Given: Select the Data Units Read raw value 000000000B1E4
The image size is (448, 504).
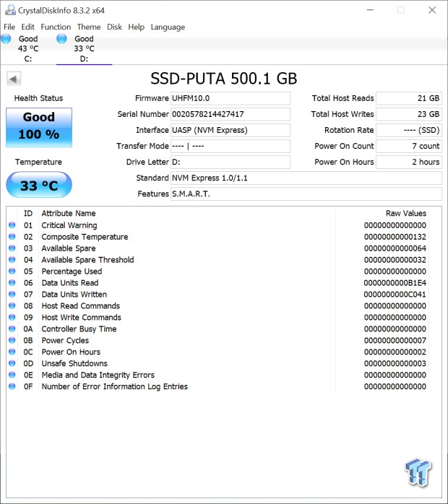Looking at the screenshot, I should [395, 283].
